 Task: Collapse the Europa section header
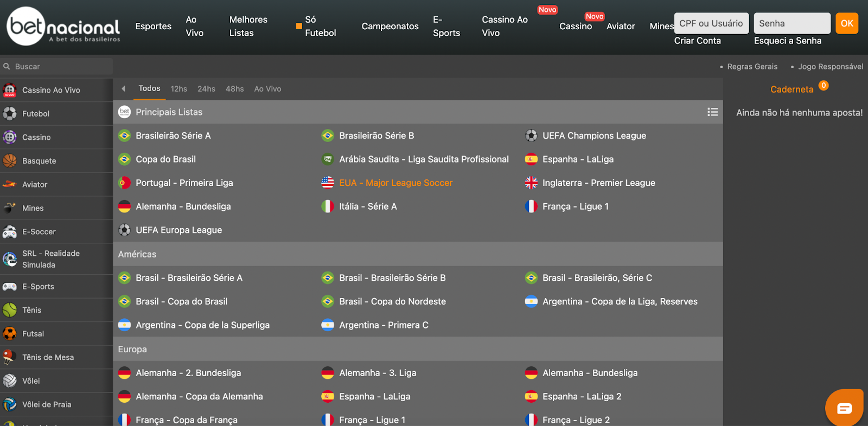[x=418, y=349]
